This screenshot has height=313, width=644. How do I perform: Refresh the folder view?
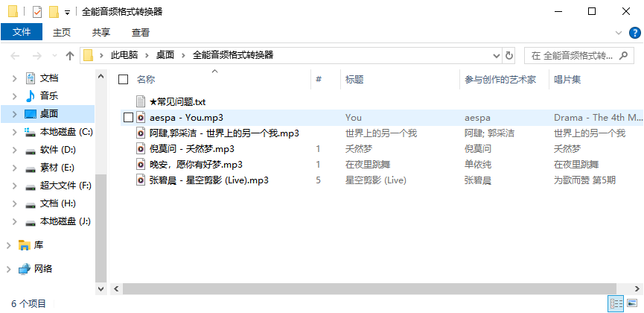(509, 56)
